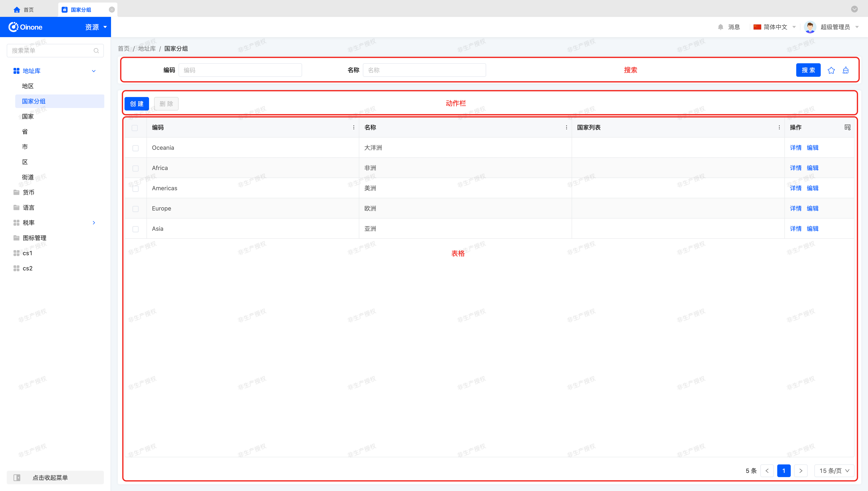This screenshot has height=491, width=868.
Task: Toggle the select-all header checkbox
Action: [x=135, y=128]
